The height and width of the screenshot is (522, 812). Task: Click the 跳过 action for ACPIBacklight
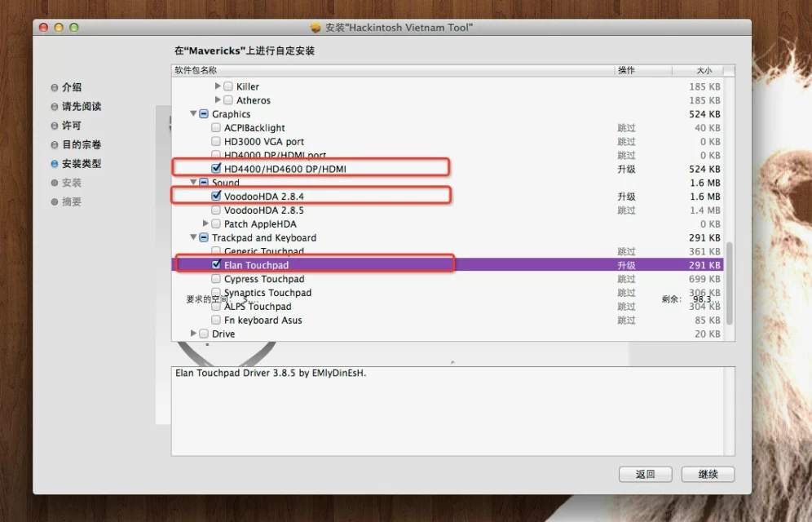(626, 128)
